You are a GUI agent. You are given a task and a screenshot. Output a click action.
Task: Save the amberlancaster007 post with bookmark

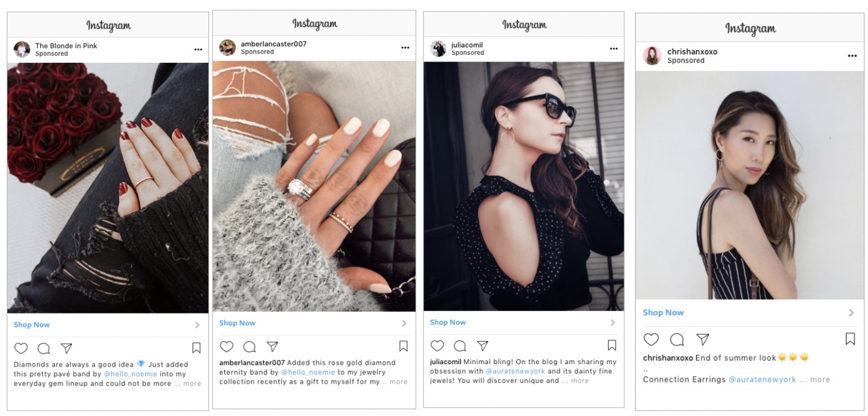point(404,346)
